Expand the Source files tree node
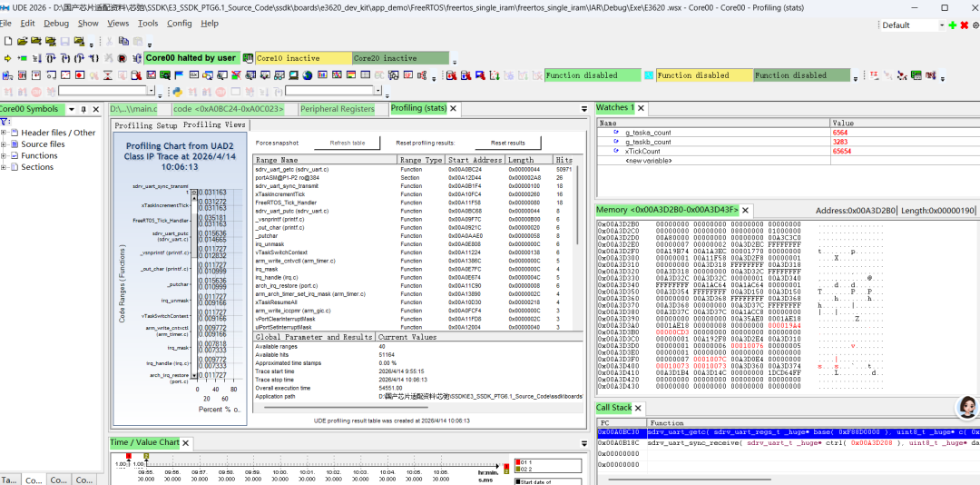 pos(5,144)
